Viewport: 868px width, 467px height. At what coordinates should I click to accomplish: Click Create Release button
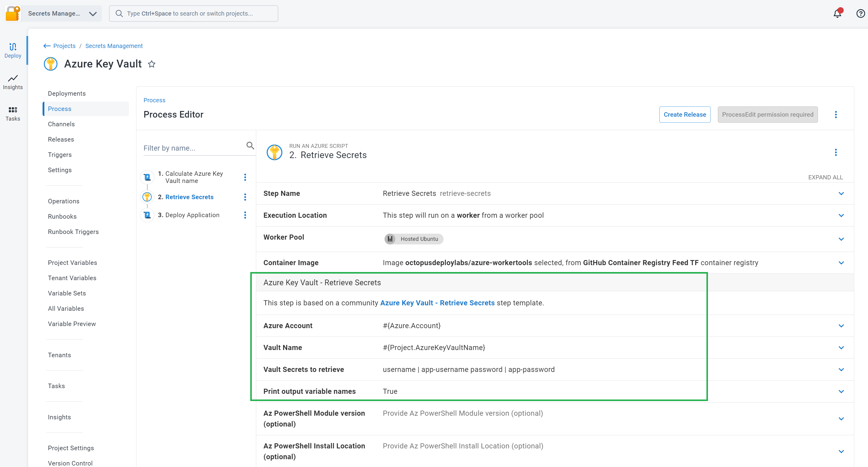coord(685,115)
